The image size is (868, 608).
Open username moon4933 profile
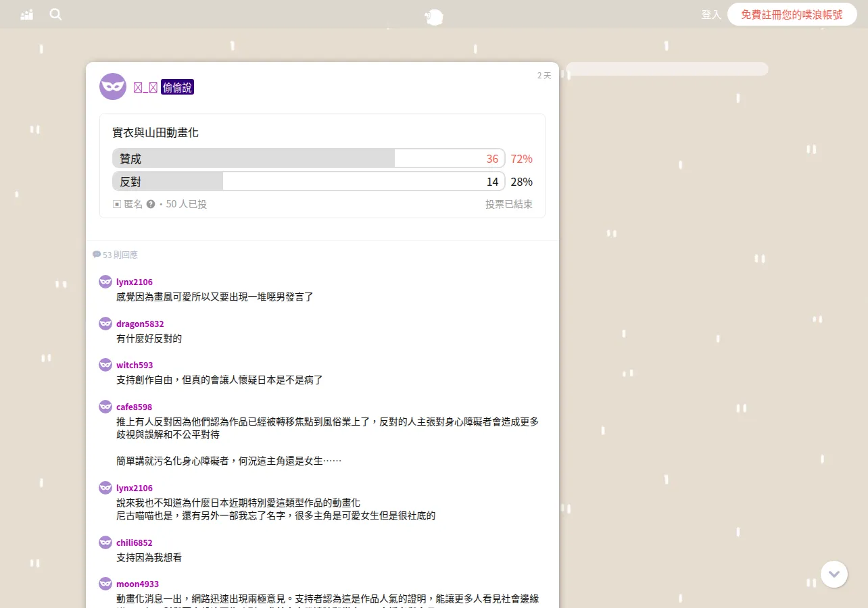pos(138,584)
